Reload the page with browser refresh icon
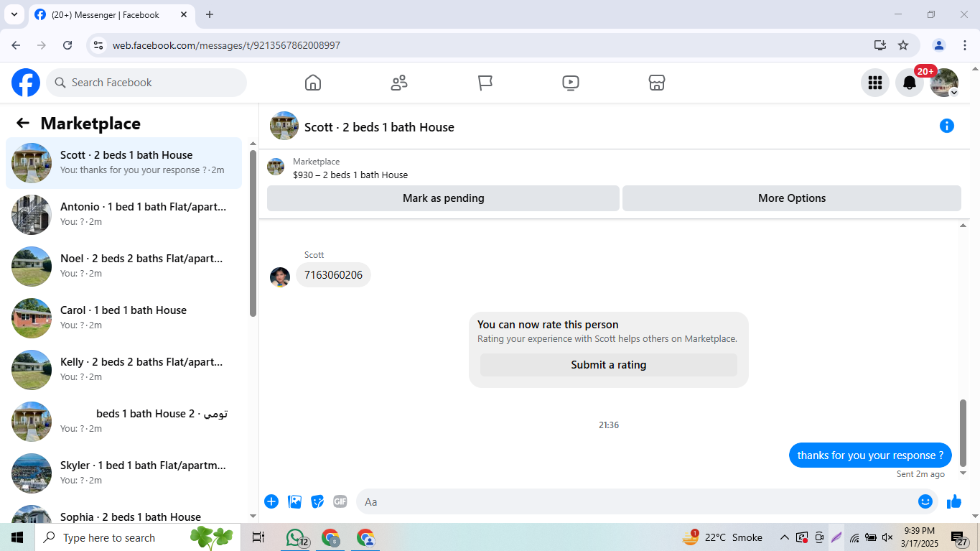 67,45
